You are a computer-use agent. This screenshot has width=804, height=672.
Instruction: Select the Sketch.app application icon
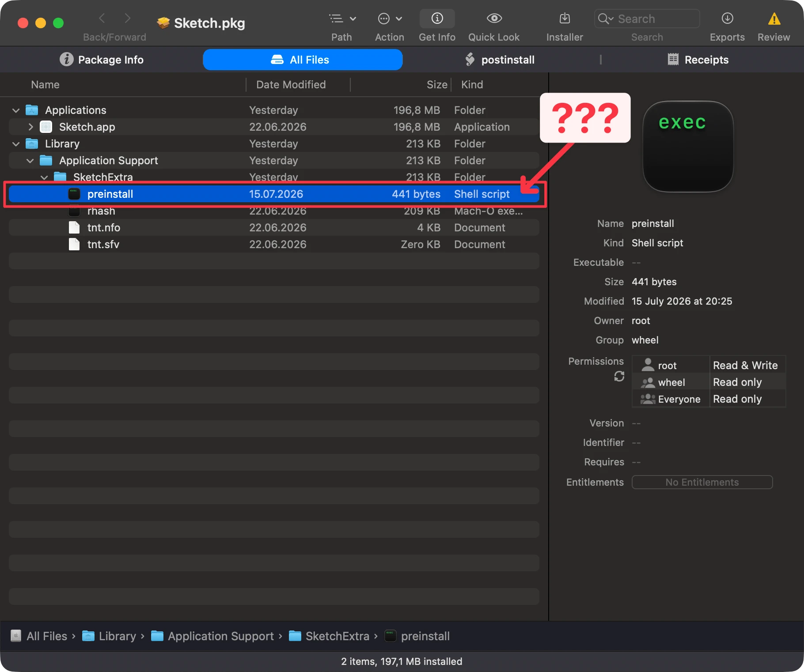click(x=46, y=127)
